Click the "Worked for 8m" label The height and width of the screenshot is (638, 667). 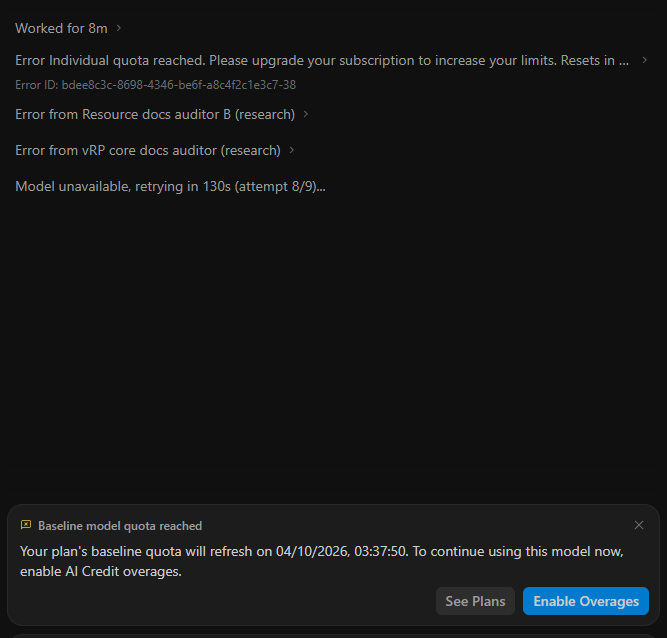61,28
